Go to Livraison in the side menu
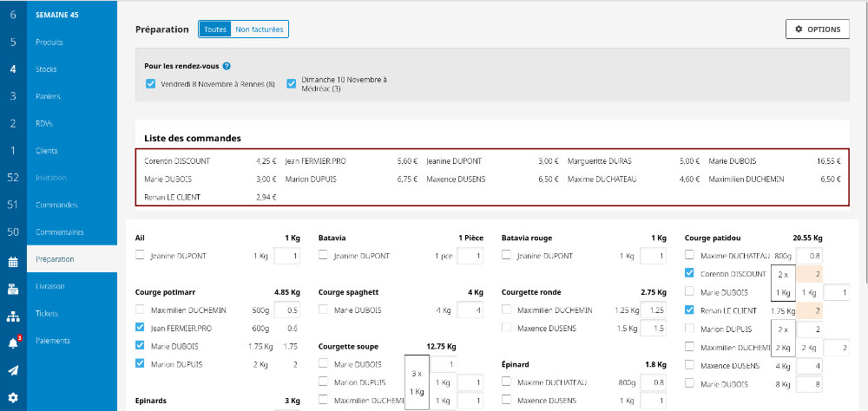Image resolution: width=868 pixels, height=411 pixels. point(50,285)
